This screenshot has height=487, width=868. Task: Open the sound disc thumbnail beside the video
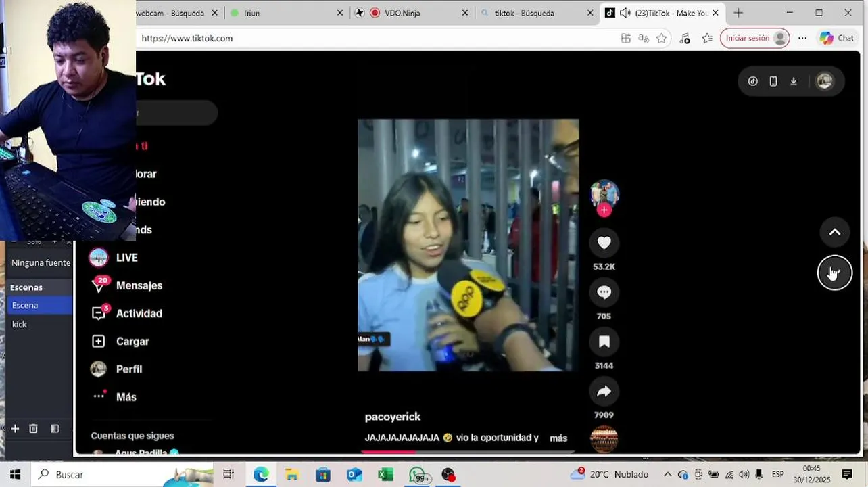coord(604,439)
